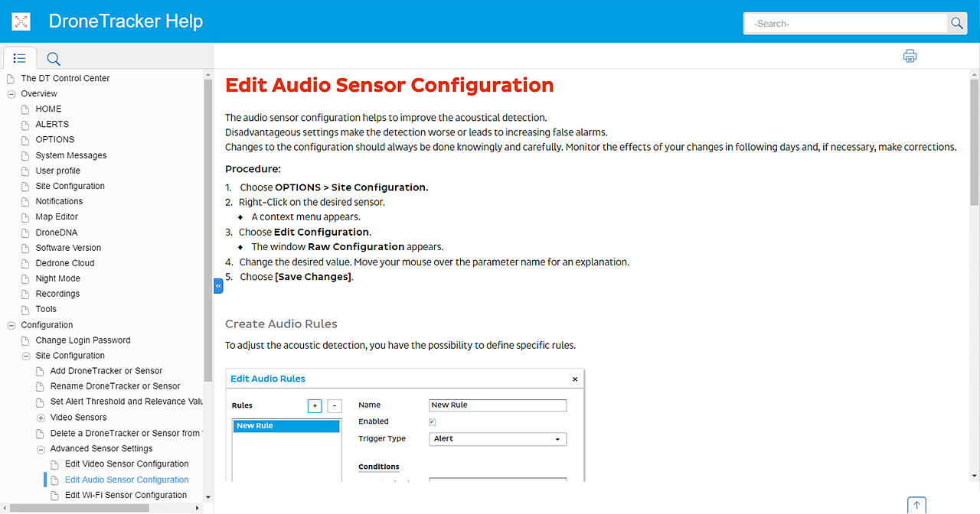
Task: Open the Tools topic
Action: click(x=46, y=309)
